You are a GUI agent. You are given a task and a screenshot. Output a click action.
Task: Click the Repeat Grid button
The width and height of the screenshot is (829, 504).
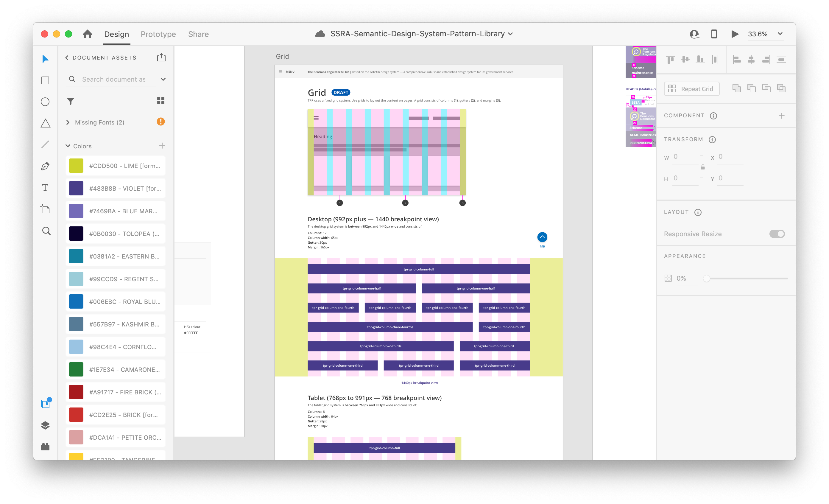pos(692,89)
